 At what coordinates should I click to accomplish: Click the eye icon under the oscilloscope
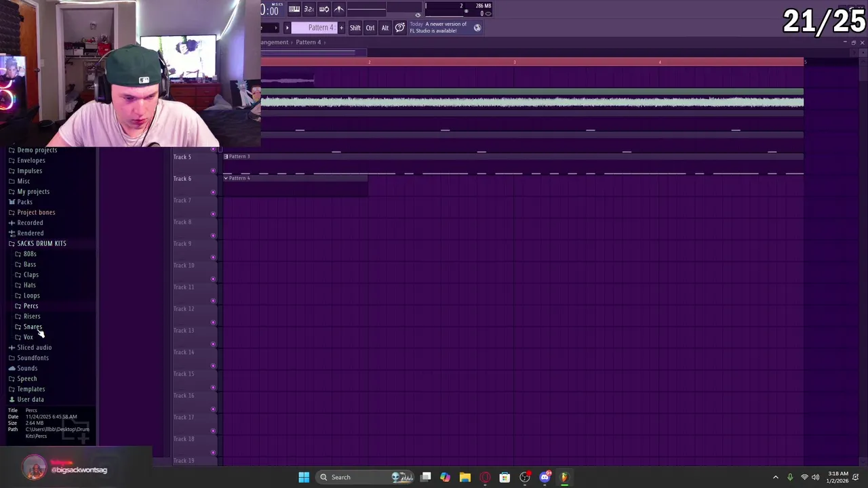click(418, 14)
